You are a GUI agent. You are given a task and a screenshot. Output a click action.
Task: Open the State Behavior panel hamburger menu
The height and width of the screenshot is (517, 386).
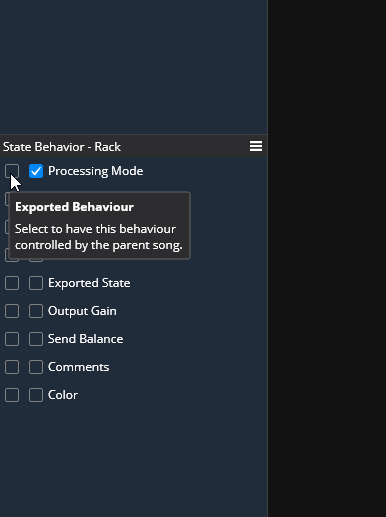(256, 146)
